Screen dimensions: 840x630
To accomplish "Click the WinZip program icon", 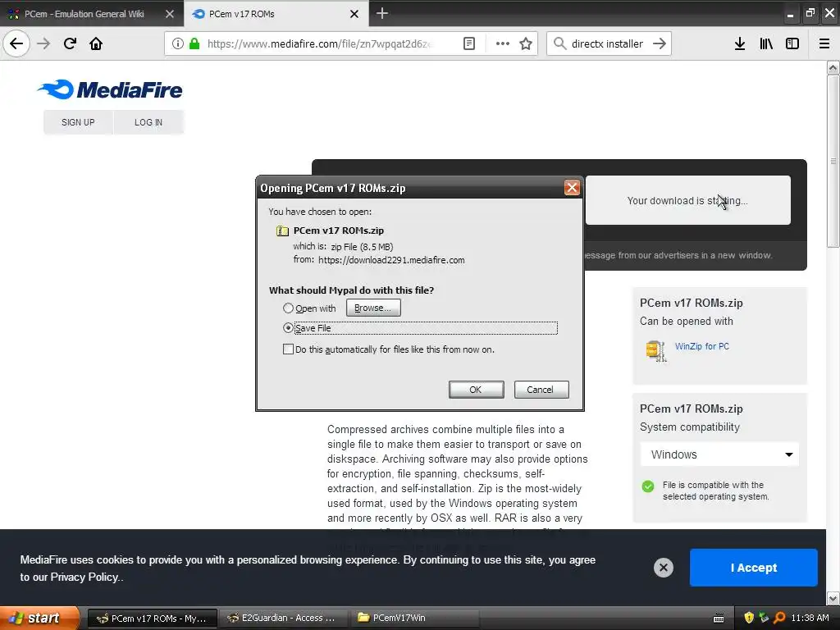I will point(656,351).
